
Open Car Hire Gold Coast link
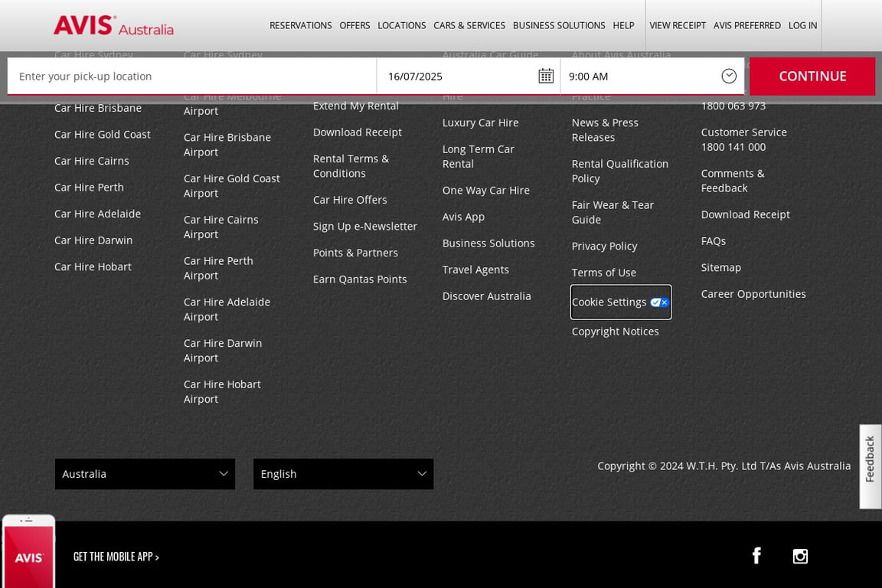103,135
